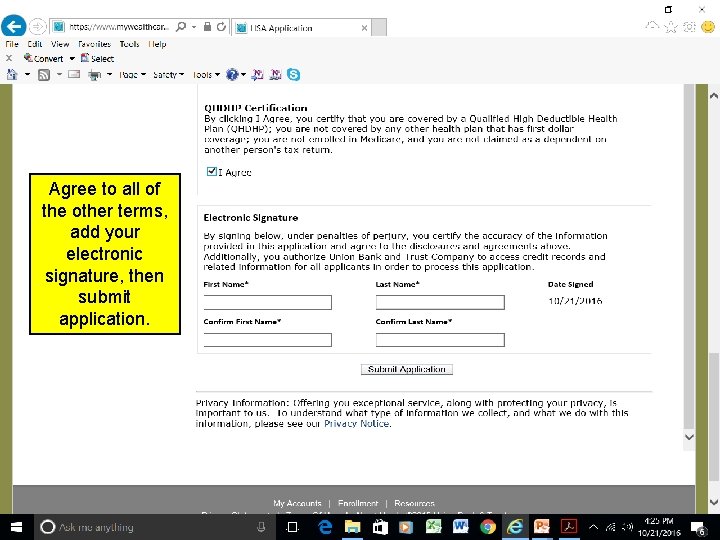This screenshot has height=540, width=720.
Task: Click the Submit Application button
Action: point(407,369)
